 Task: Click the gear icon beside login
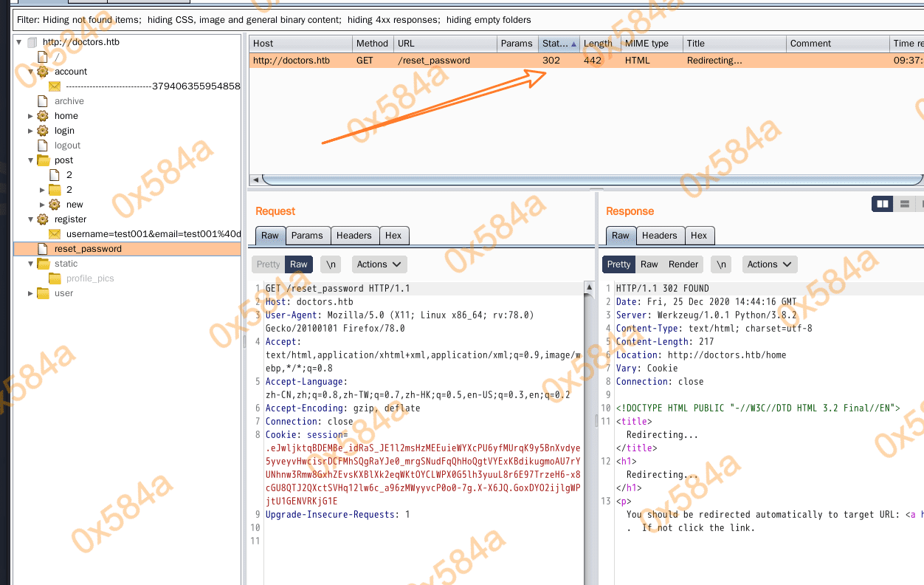[x=43, y=131]
